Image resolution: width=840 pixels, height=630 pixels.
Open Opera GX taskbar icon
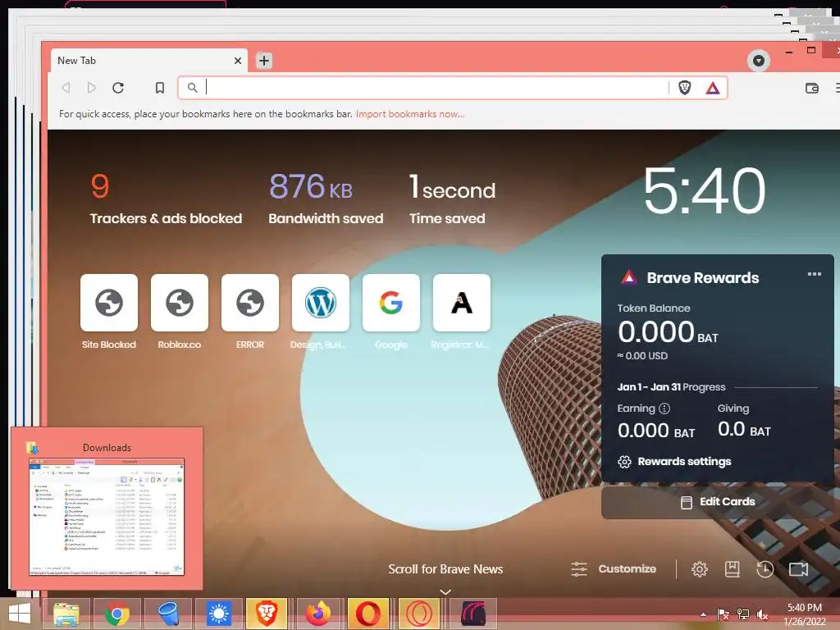point(419,614)
